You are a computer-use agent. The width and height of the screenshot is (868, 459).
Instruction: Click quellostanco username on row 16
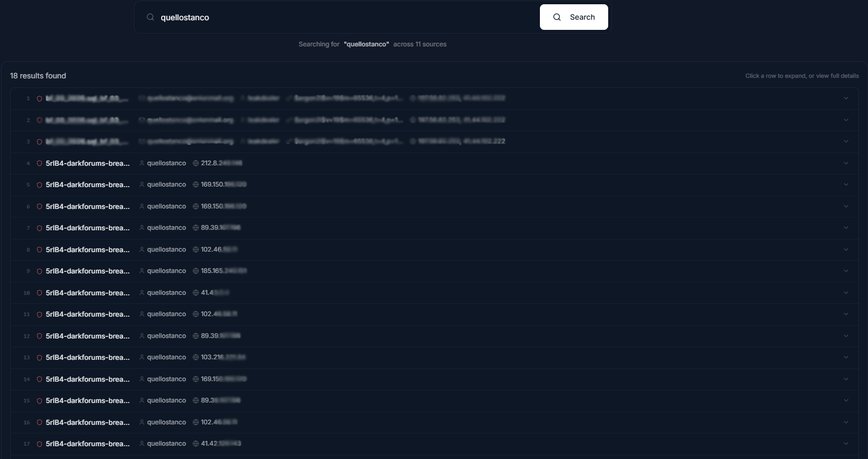(x=166, y=422)
